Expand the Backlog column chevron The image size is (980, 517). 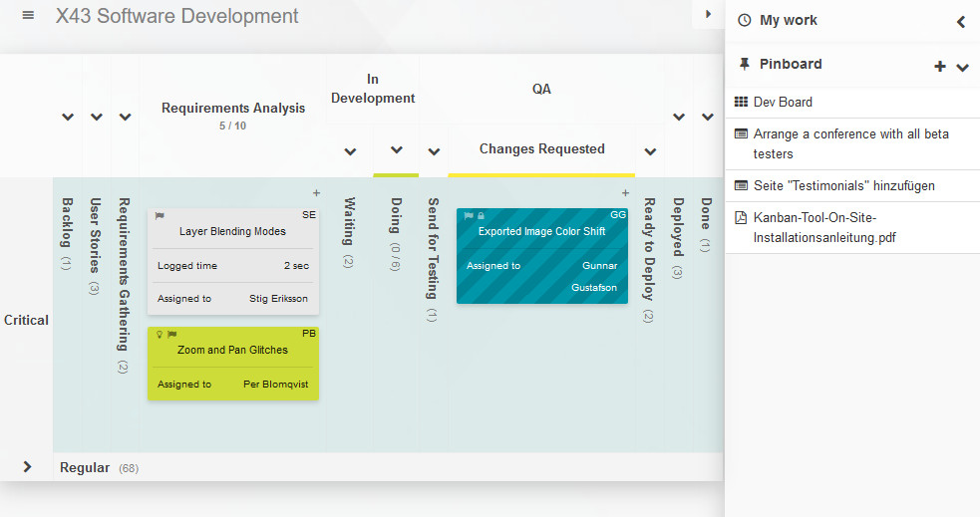pos(68,118)
